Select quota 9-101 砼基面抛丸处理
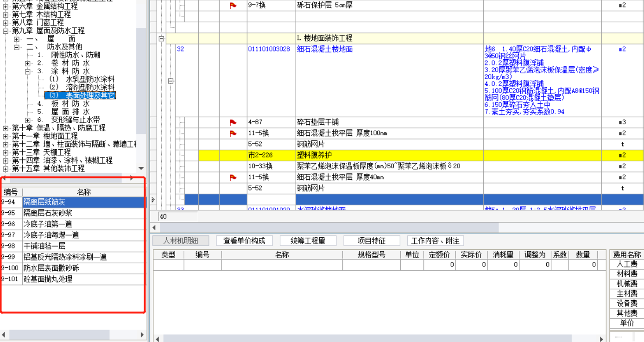 (73, 279)
